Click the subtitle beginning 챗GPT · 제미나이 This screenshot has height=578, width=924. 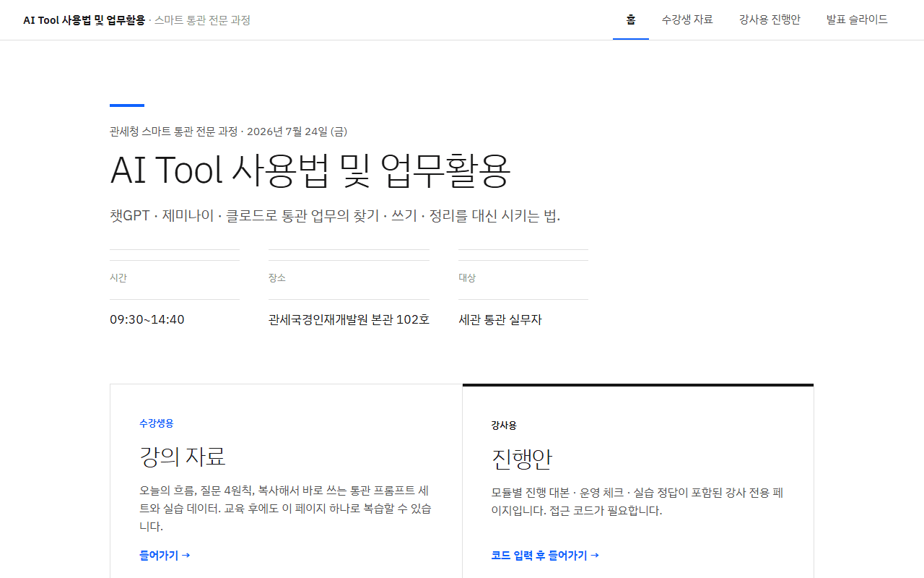pyautogui.click(x=335, y=216)
